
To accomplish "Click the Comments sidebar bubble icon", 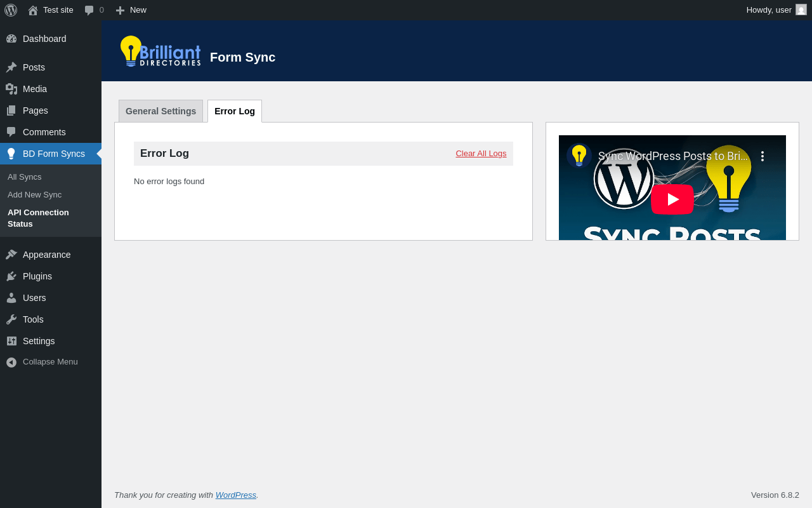I will [x=11, y=132].
